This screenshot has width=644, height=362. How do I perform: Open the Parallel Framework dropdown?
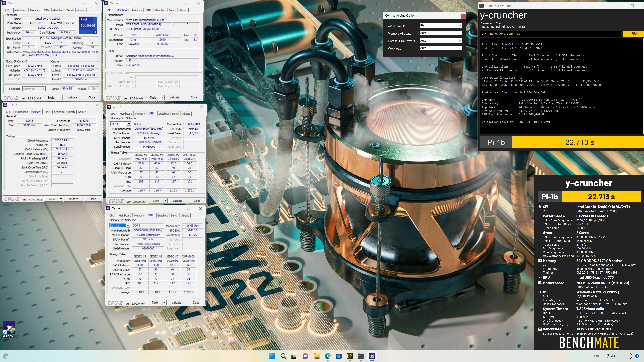[x=441, y=40]
